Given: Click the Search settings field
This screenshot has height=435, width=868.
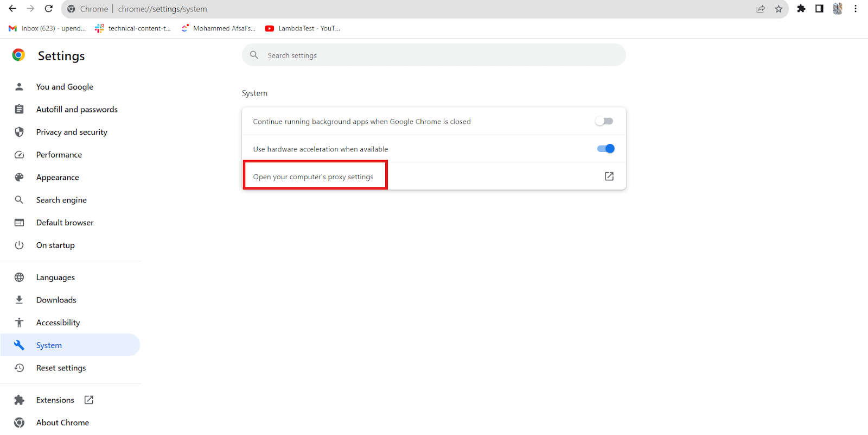Looking at the screenshot, I should coord(434,55).
